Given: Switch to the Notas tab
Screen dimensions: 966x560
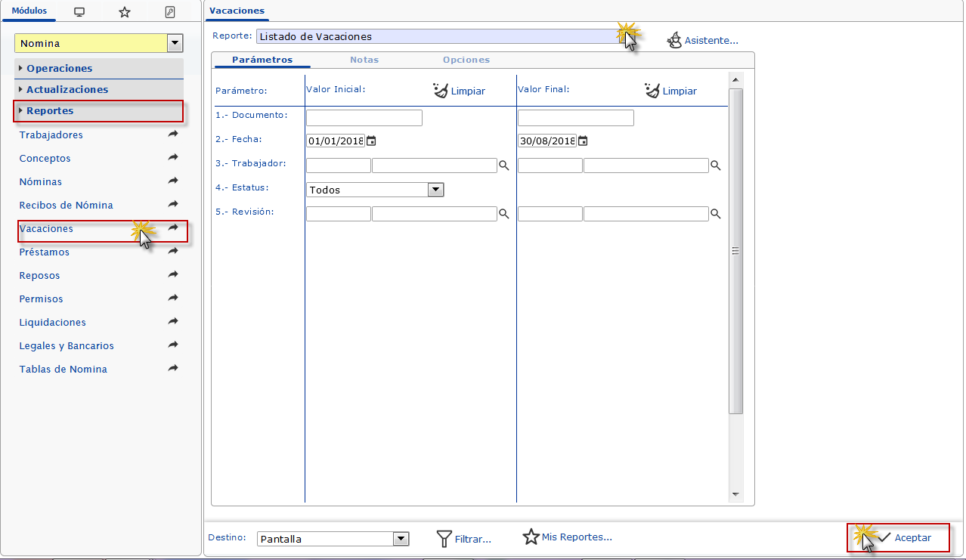Looking at the screenshot, I should pos(364,60).
